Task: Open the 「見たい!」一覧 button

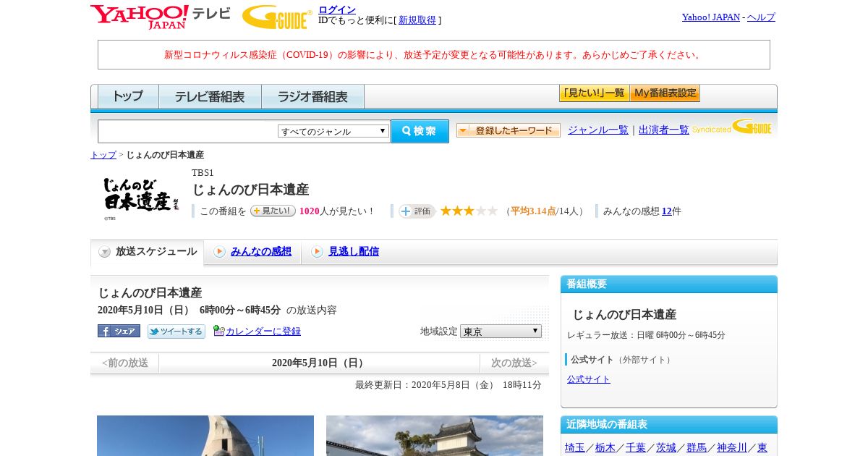Action: 594,93
